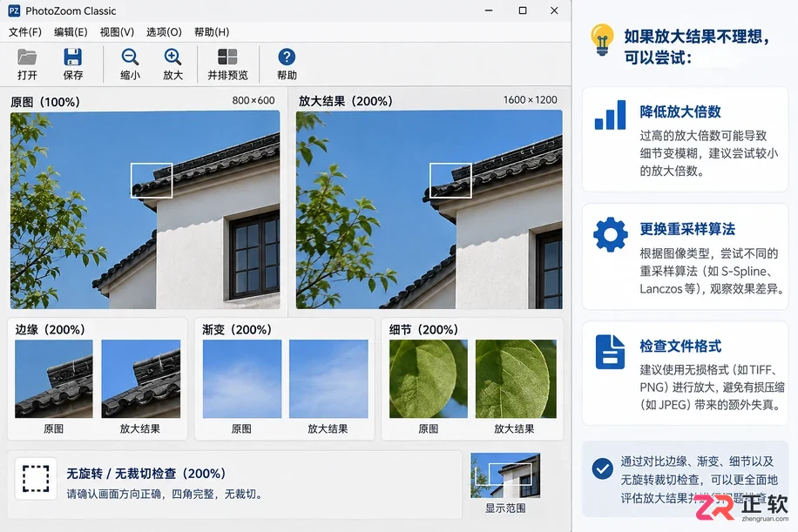Click the bar chart icon beside 降低放大倍数
798x532 pixels.
610,114
